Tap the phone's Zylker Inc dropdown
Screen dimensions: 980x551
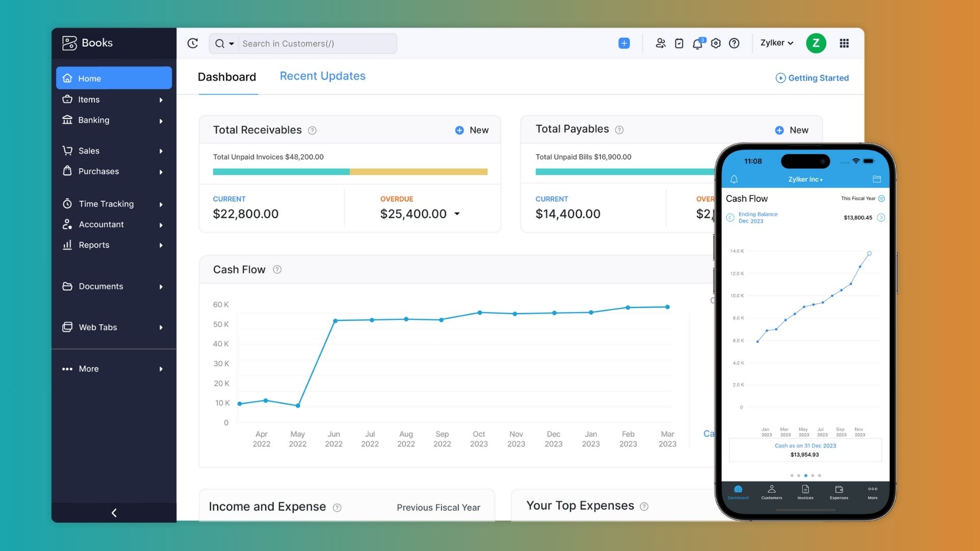(x=805, y=180)
